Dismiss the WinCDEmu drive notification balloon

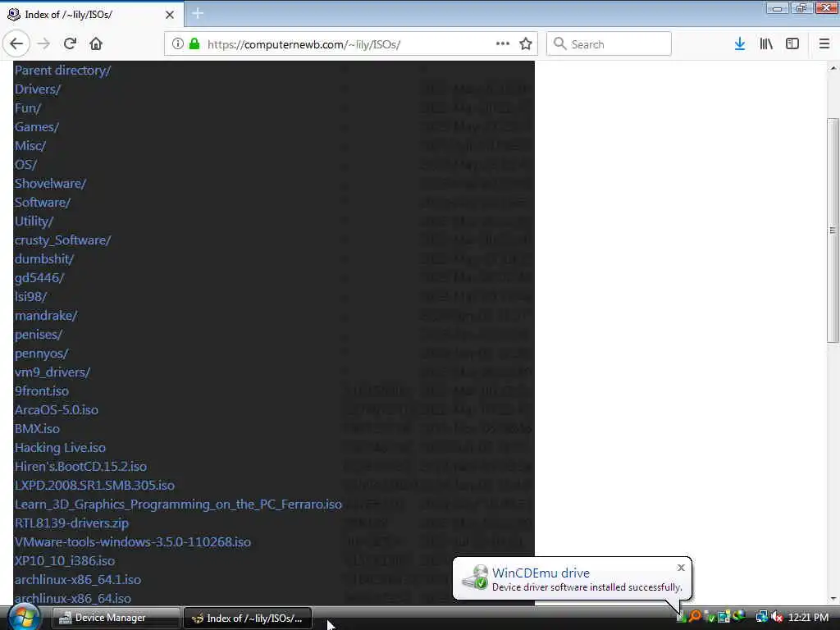(x=681, y=568)
